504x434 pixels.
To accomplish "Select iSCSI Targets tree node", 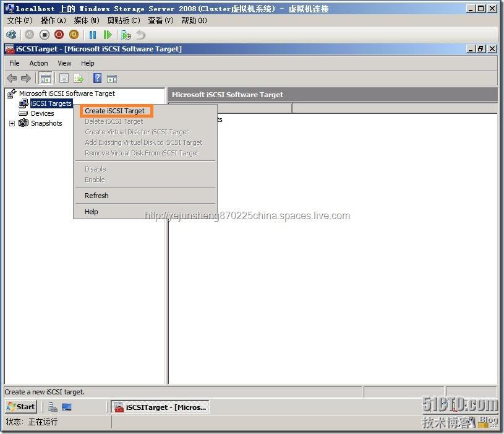I will [51, 103].
